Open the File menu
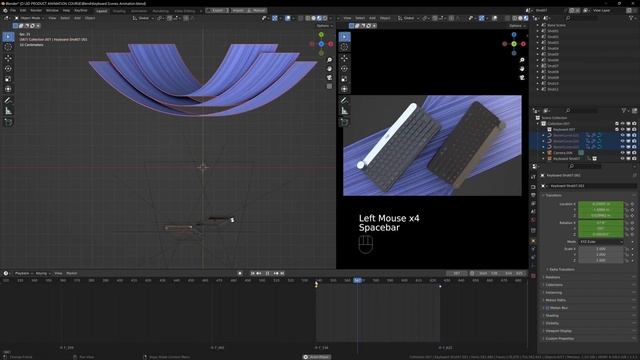 click(x=13, y=11)
